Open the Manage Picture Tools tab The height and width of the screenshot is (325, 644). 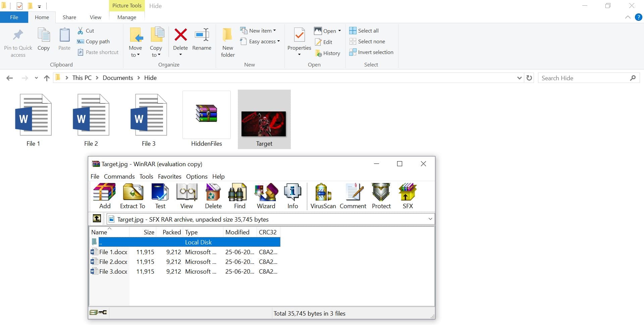tap(127, 17)
